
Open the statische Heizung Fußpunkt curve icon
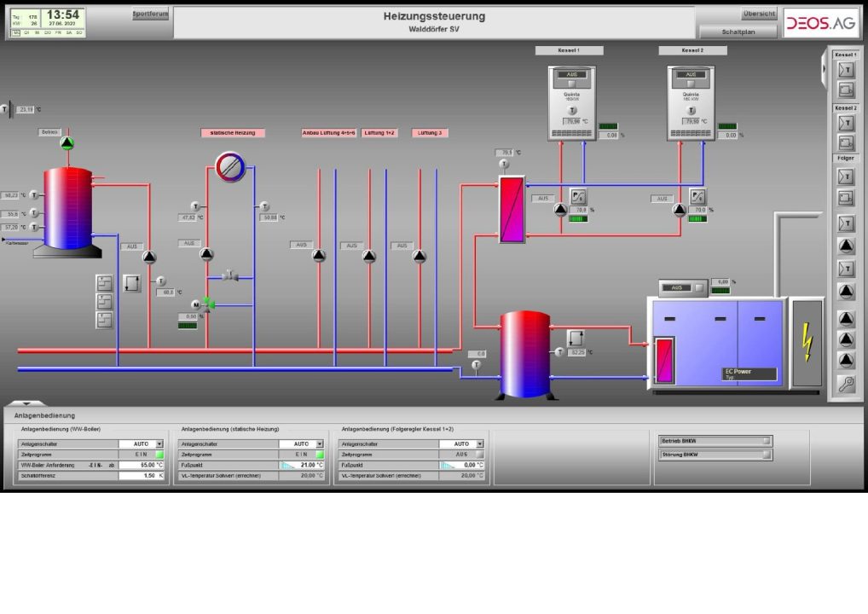(287, 465)
